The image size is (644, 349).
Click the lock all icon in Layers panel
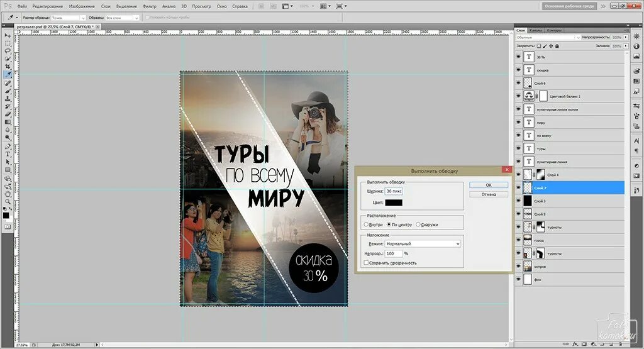pyautogui.click(x=557, y=46)
